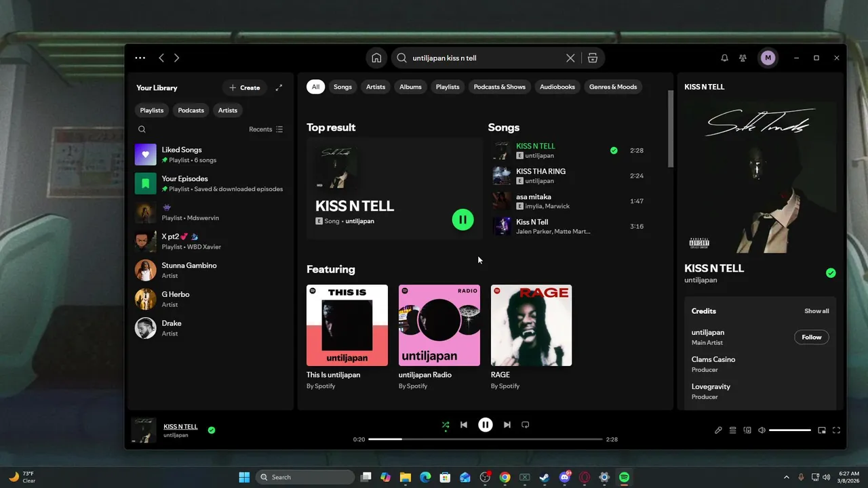
Task: Navigate back with the left arrow
Action: click(161, 58)
